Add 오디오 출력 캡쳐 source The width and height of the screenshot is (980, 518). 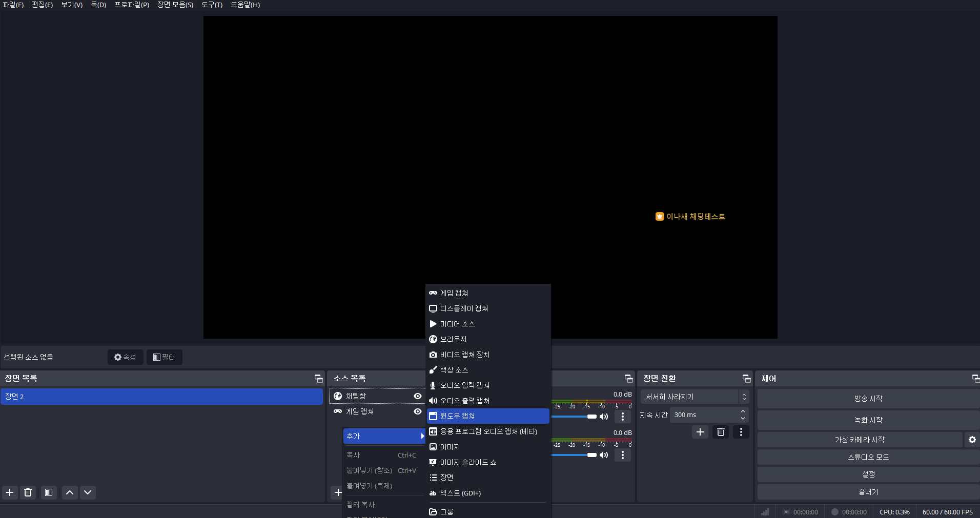pyautogui.click(x=488, y=401)
